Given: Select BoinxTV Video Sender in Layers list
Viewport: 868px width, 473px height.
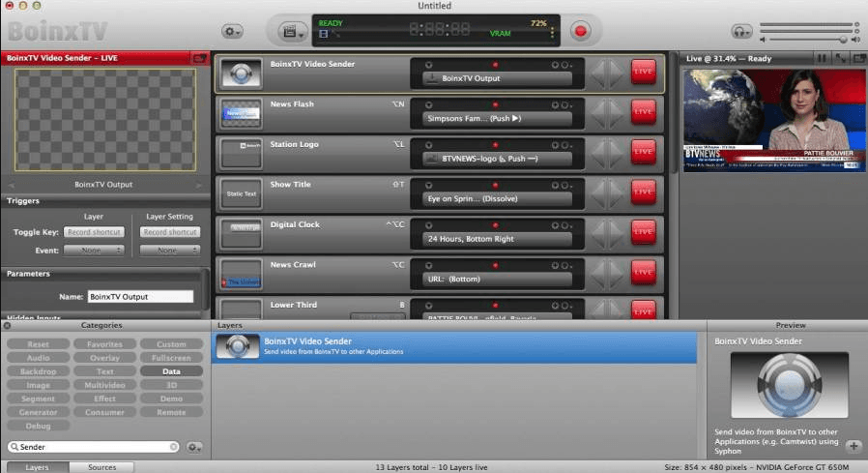Looking at the screenshot, I should click(x=454, y=346).
